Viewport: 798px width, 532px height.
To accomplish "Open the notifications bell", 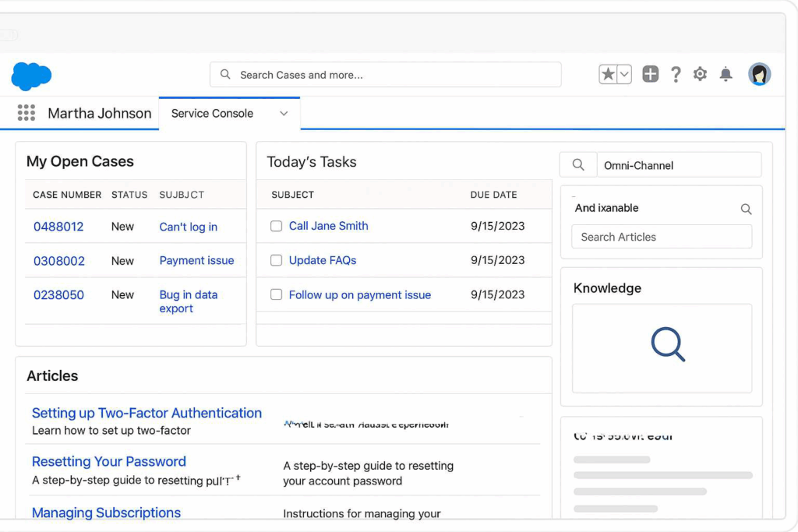I will click(x=726, y=74).
